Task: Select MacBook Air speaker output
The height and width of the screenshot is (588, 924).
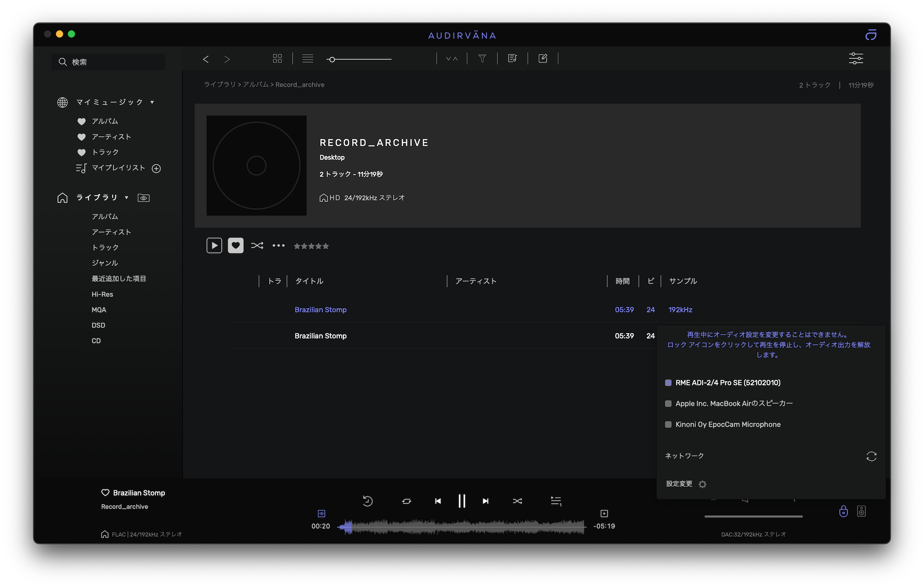Action: 733,404
